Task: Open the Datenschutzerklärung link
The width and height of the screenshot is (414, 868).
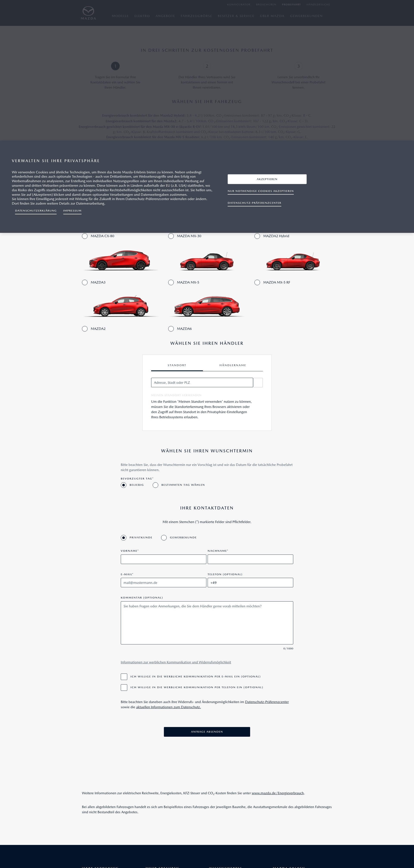Action: click(36, 211)
